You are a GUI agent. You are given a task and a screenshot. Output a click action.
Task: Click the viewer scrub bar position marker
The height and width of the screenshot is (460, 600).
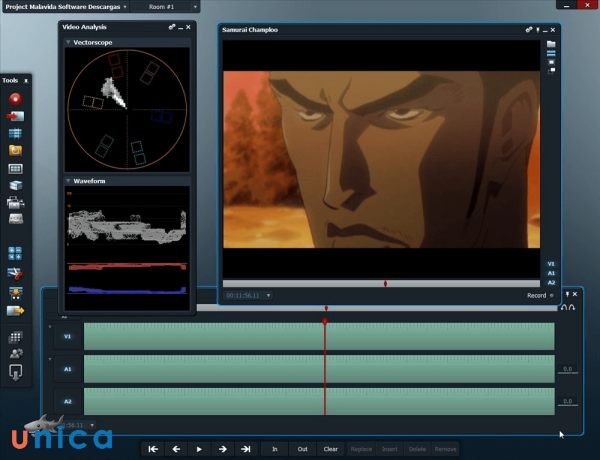point(385,284)
